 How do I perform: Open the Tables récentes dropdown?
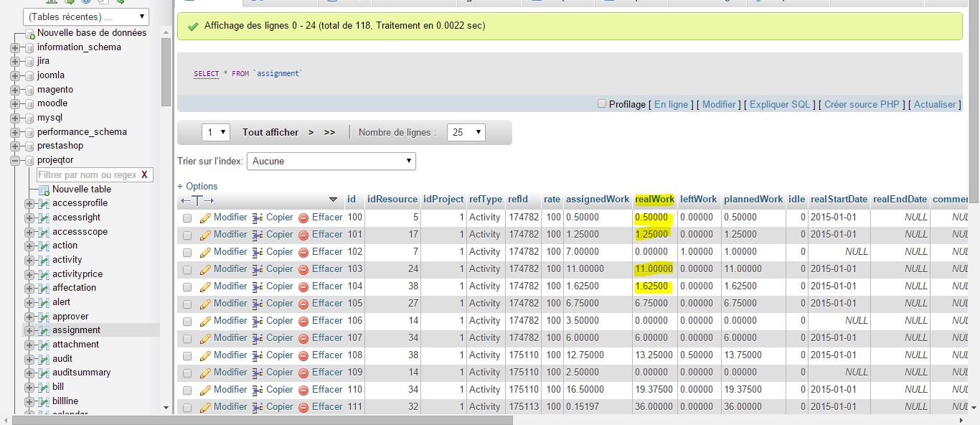[x=86, y=17]
